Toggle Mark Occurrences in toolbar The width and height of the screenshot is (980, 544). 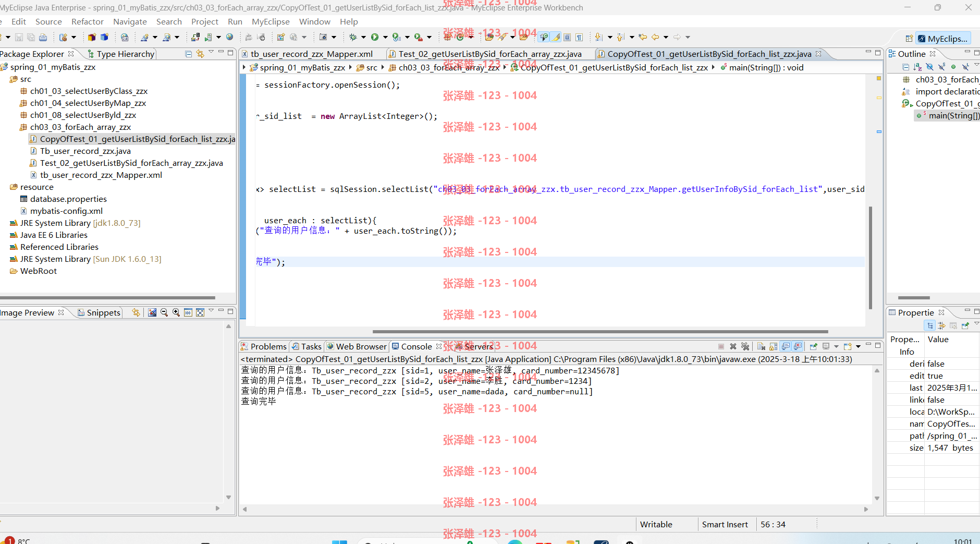point(556,37)
